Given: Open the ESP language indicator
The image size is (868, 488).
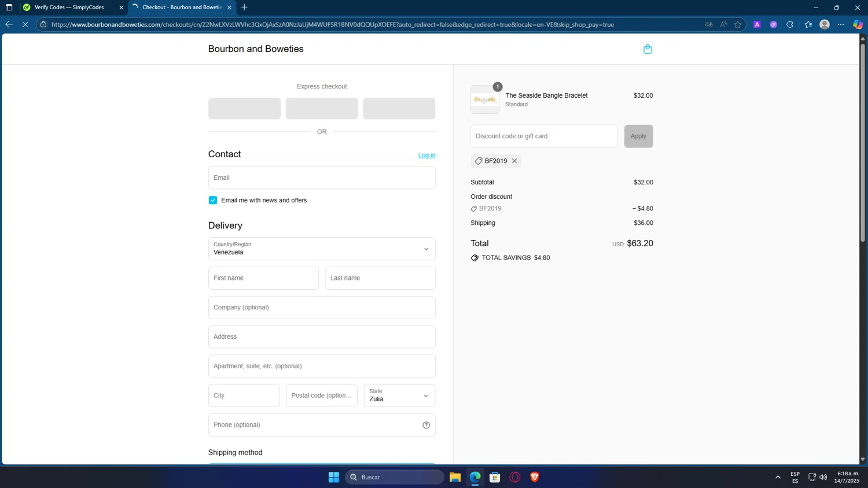Looking at the screenshot, I should (x=795, y=477).
